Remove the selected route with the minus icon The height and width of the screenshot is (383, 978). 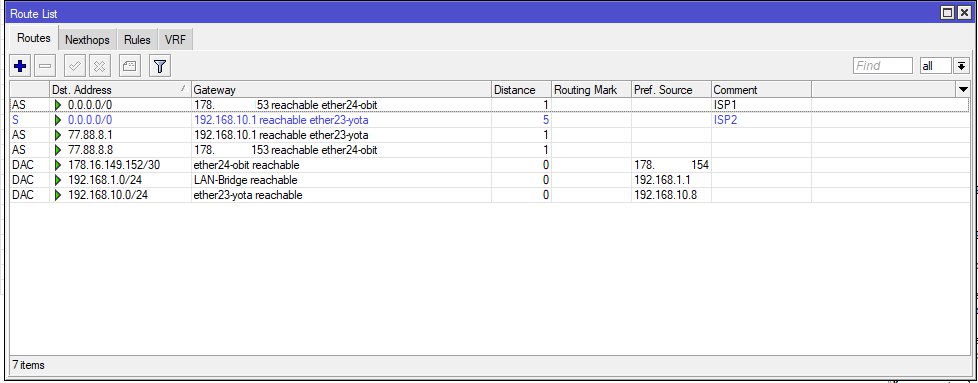coord(45,65)
